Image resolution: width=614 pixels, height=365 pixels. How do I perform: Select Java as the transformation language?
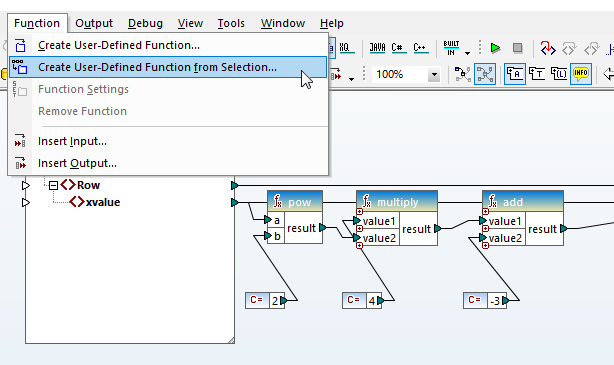(x=377, y=48)
